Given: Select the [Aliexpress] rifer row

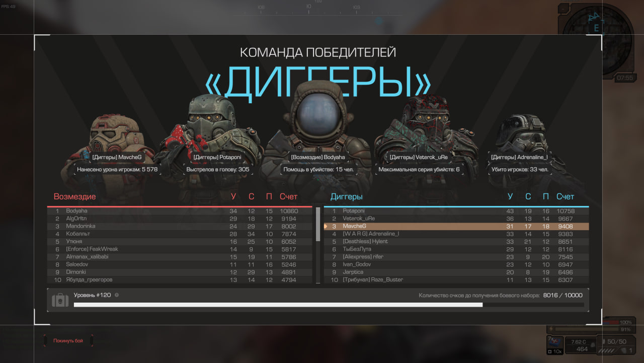Looking at the screenshot, I should coord(456,257).
